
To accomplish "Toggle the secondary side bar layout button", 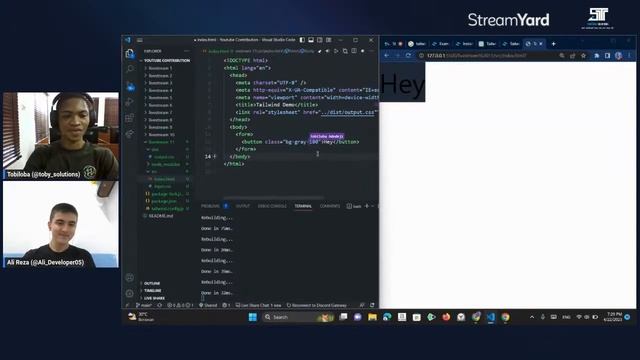I will click(x=320, y=40).
